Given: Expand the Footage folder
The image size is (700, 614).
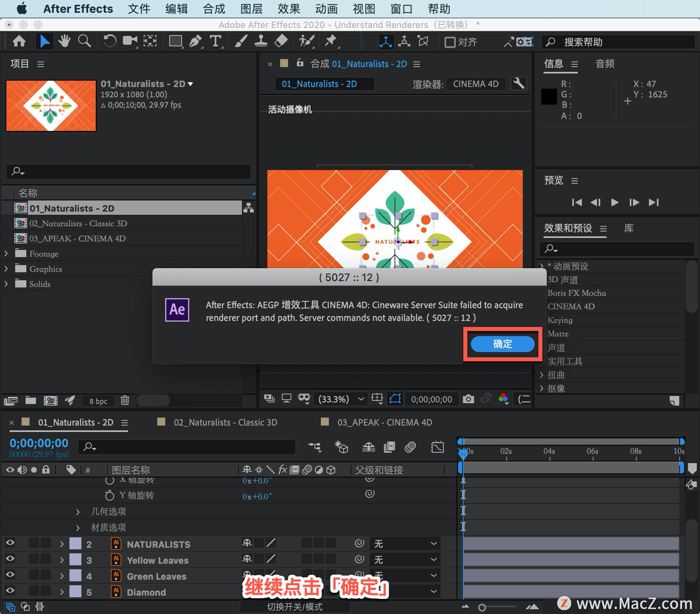Looking at the screenshot, I should [6, 254].
